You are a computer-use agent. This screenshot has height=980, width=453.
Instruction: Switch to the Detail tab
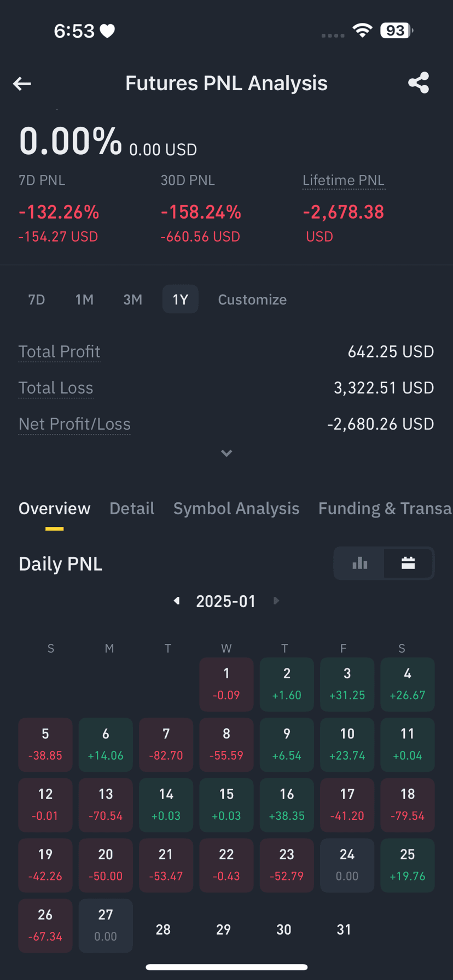pos(132,508)
